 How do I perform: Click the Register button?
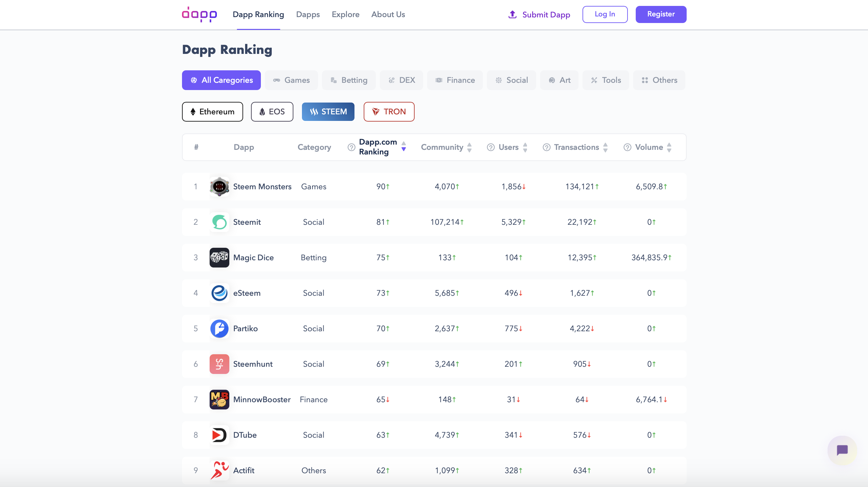coord(661,14)
